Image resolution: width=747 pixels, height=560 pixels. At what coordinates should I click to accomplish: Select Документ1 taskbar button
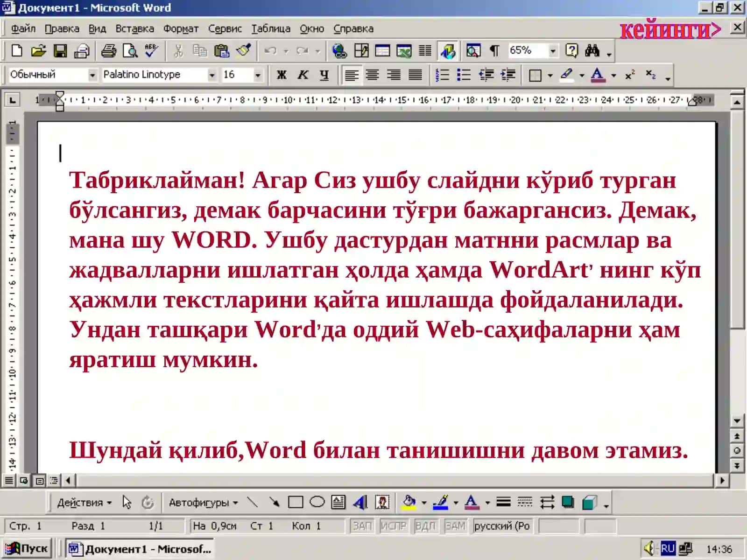pos(140,549)
